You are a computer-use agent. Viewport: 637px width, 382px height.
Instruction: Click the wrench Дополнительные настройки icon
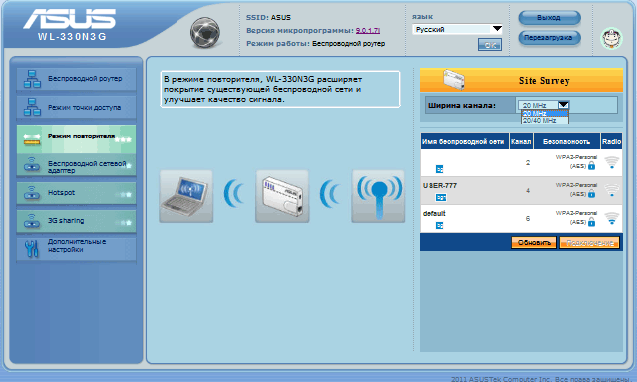tap(31, 248)
